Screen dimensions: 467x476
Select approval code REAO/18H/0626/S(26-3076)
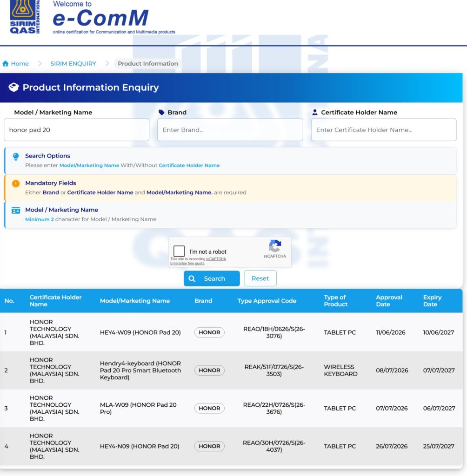tap(274, 332)
